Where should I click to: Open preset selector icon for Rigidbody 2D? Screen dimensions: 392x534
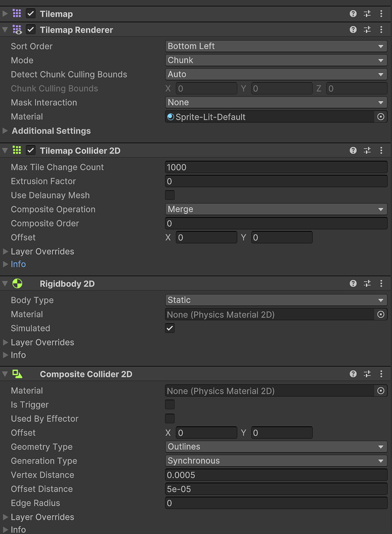click(367, 284)
